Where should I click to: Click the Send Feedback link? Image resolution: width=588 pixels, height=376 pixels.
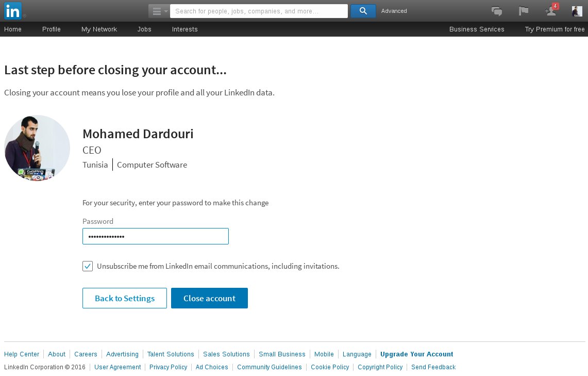(433, 367)
